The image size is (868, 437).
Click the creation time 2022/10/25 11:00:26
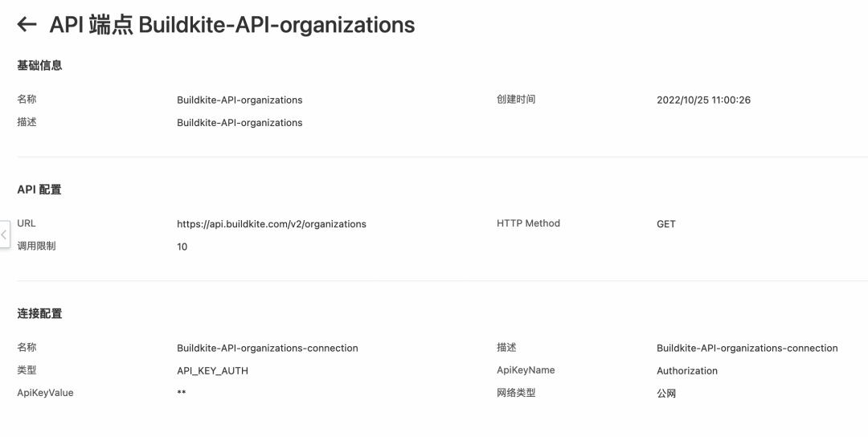point(703,100)
